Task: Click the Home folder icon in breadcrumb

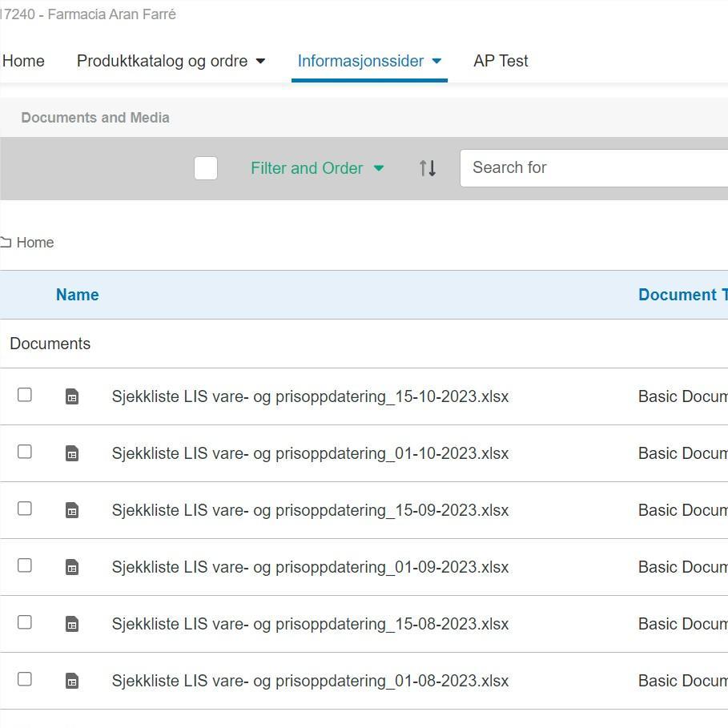Action: 6,242
